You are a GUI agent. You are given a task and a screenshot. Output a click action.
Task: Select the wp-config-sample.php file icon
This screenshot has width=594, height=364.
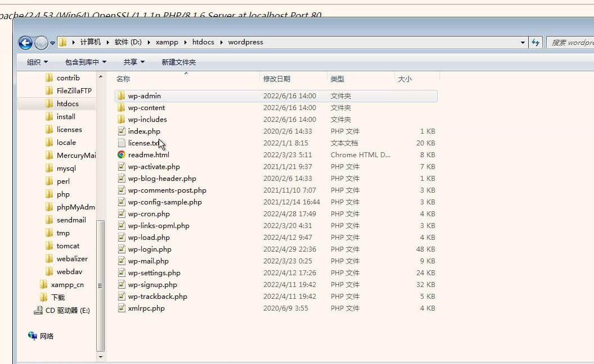click(x=121, y=202)
